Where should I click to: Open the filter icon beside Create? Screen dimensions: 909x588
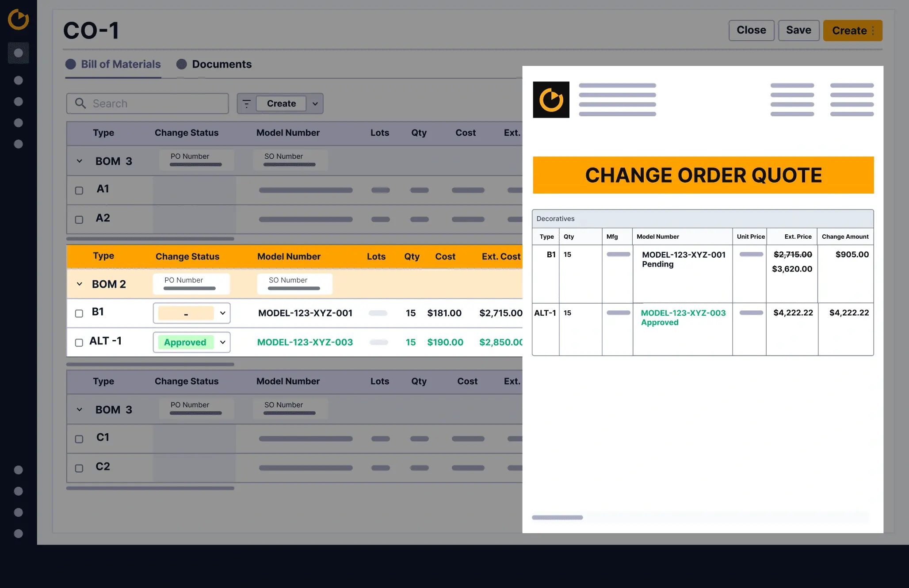pos(247,103)
